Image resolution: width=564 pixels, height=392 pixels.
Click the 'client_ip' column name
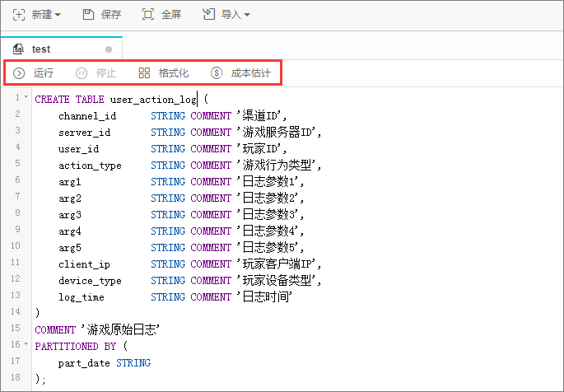[84, 264]
